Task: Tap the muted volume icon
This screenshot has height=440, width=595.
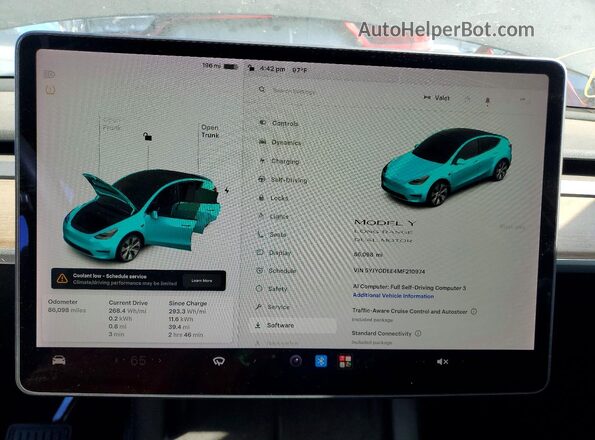Action: coord(442,362)
